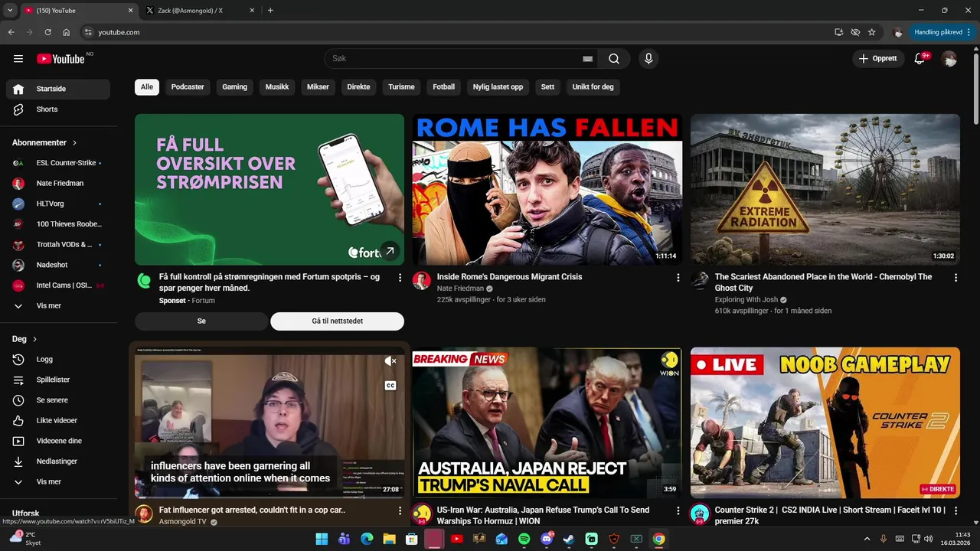The width and height of the screenshot is (980, 551).
Task: Click the crossed-eye icon in address bar
Action: point(855,32)
